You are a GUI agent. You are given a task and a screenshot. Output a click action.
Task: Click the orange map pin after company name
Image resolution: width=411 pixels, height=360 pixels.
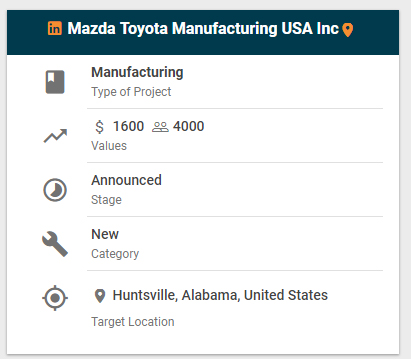348,30
